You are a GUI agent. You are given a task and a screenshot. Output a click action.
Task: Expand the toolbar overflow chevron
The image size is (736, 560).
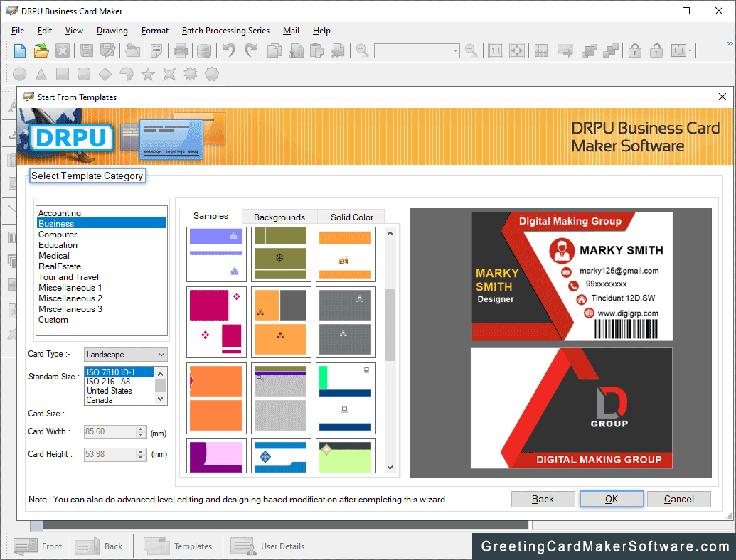click(x=730, y=43)
